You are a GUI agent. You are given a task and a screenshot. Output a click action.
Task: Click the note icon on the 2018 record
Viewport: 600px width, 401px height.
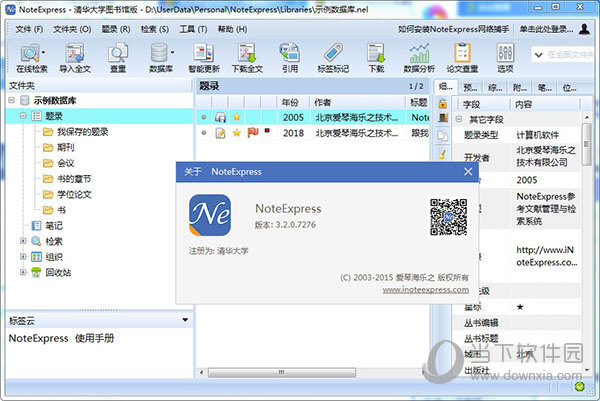click(x=220, y=133)
